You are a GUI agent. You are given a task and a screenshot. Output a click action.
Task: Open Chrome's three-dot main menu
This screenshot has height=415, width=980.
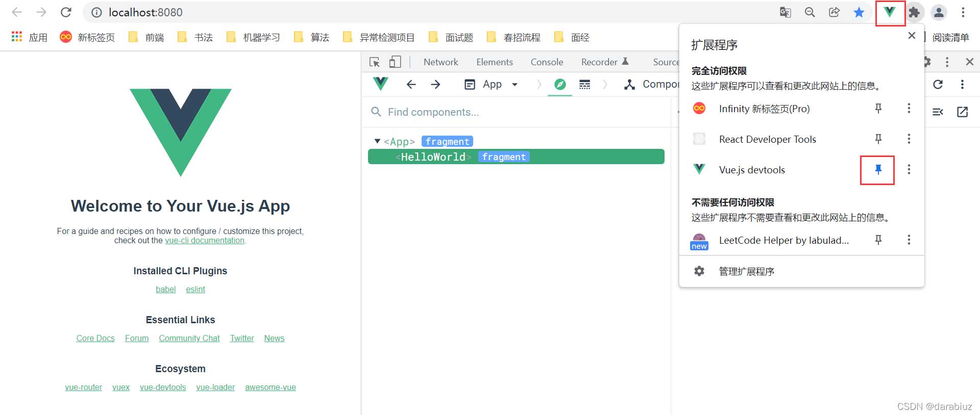click(963, 12)
